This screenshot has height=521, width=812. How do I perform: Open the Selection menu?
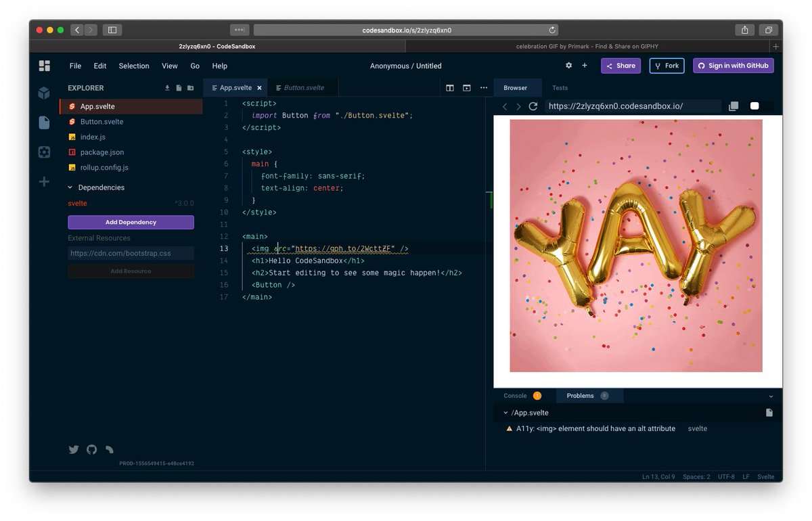pyautogui.click(x=133, y=66)
